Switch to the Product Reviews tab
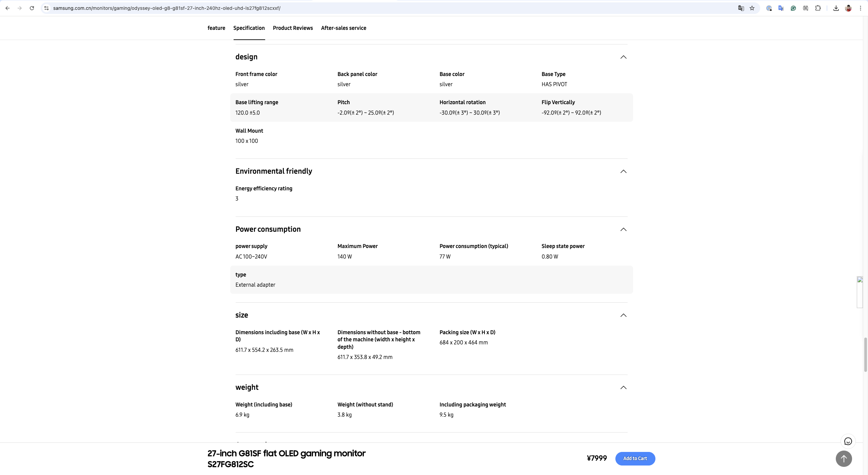This screenshot has width=868, height=475. pyautogui.click(x=293, y=28)
